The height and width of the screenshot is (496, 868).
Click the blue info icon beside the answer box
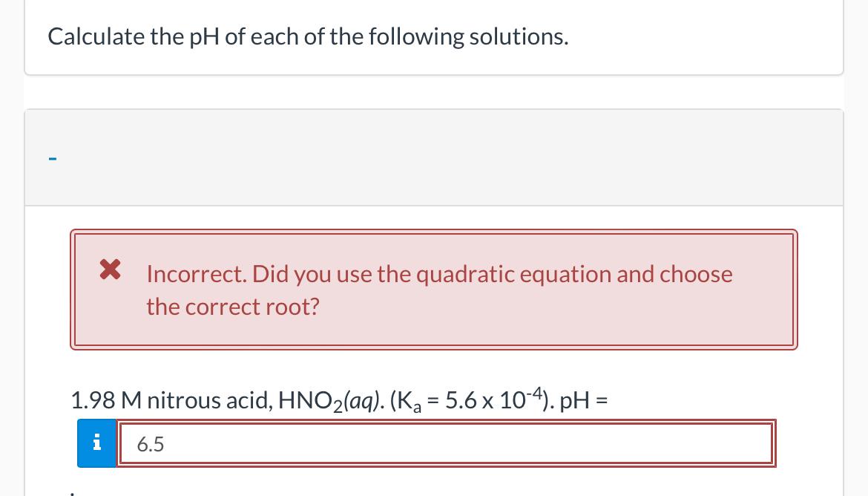96,443
